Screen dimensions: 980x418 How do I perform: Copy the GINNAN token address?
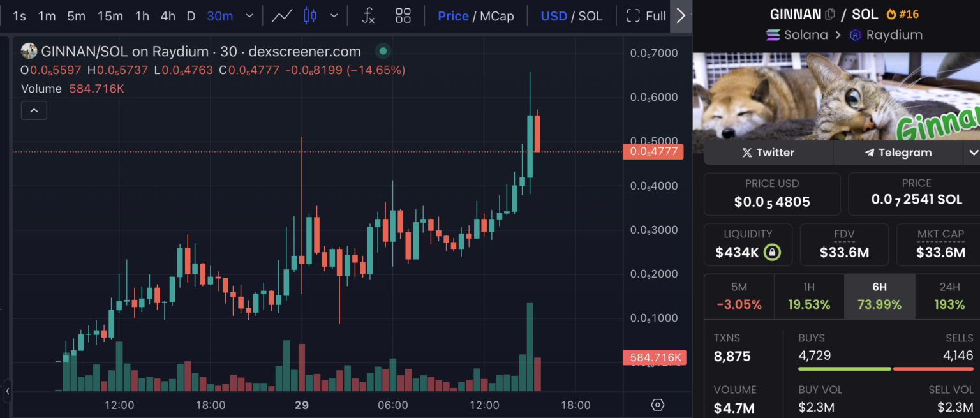click(830, 14)
